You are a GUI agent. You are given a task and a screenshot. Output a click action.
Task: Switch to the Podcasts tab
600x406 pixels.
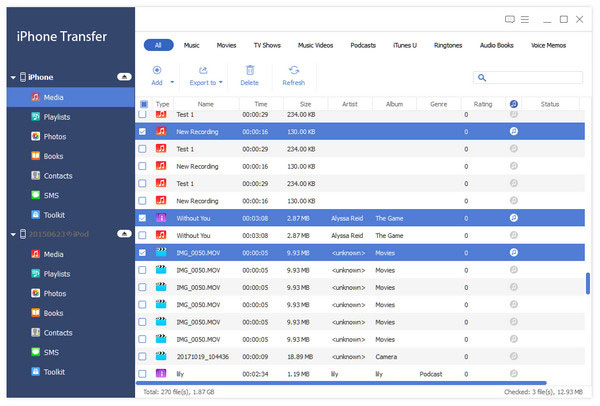point(363,45)
